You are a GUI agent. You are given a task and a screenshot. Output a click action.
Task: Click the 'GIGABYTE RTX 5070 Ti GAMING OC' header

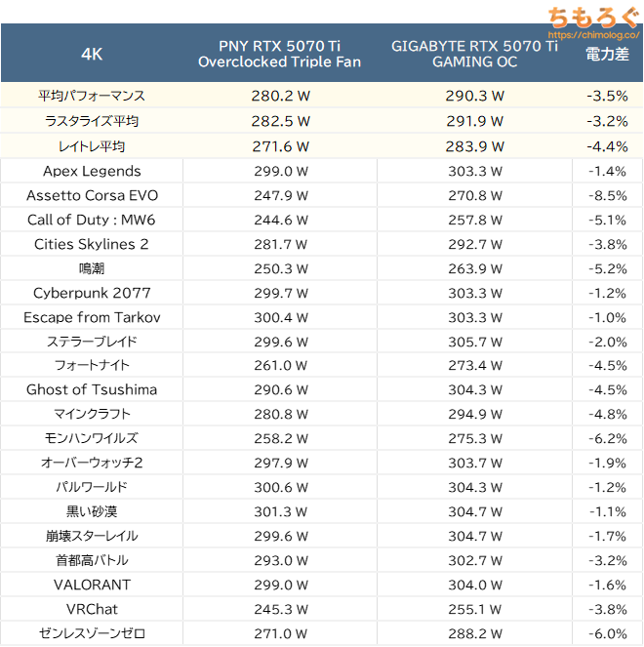pyautogui.click(x=474, y=54)
